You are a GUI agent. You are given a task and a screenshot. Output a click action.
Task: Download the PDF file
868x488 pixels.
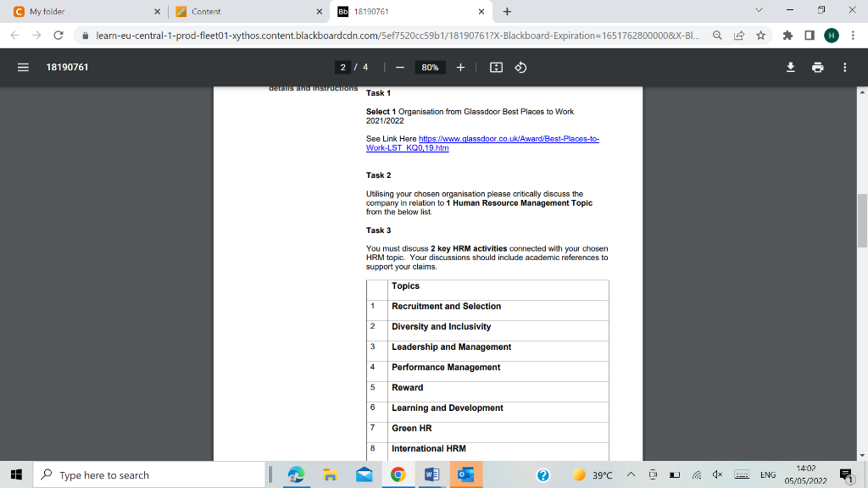(791, 67)
